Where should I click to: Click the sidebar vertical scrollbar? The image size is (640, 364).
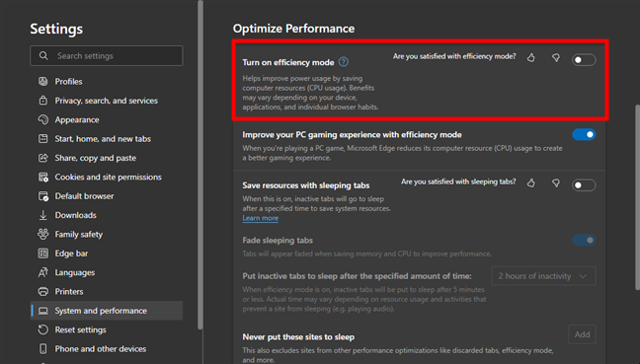click(x=200, y=165)
